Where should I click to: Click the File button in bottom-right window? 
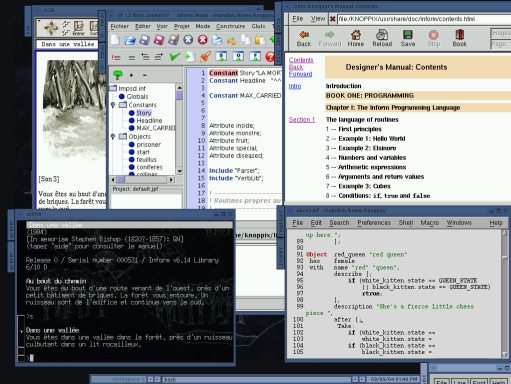coord(441,381)
